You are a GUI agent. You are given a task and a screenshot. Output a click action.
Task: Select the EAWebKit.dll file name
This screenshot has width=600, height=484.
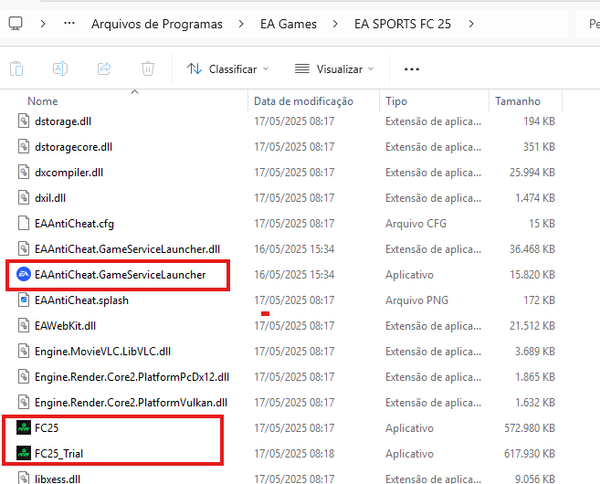[x=65, y=326]
